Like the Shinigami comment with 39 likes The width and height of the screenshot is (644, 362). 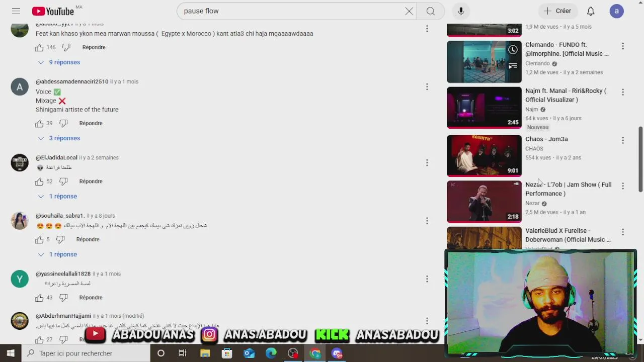pos(39,123)
